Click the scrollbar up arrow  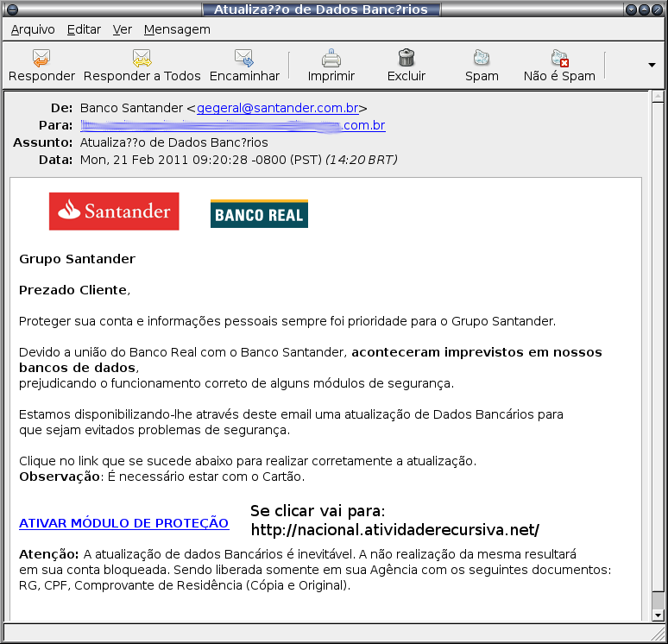click(658, 97)
